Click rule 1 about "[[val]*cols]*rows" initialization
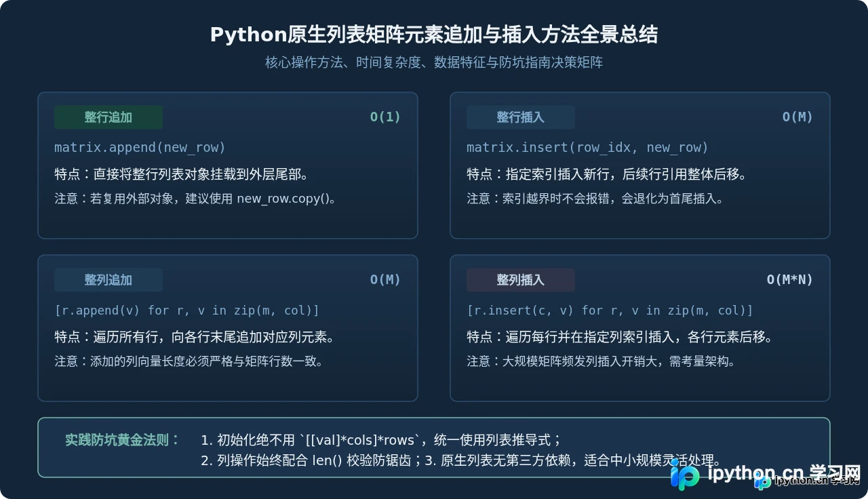Screen dimensions: 868x499 click(x=381, y=439)
